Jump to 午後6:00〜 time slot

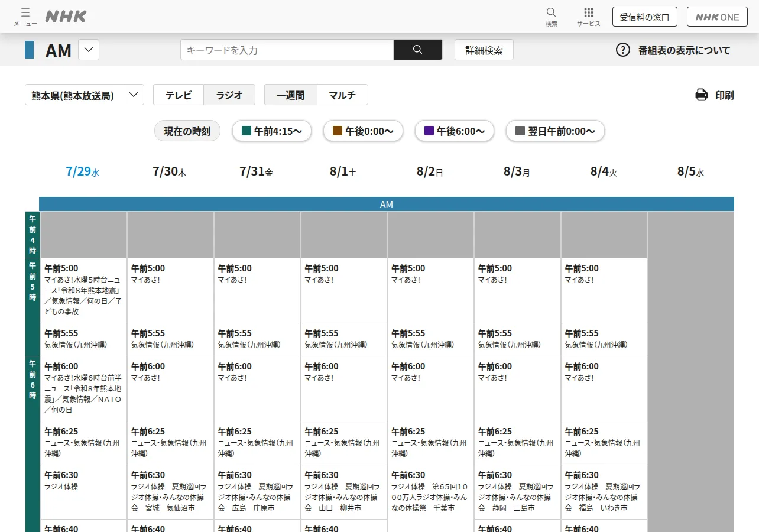click(x=455, y=131)
